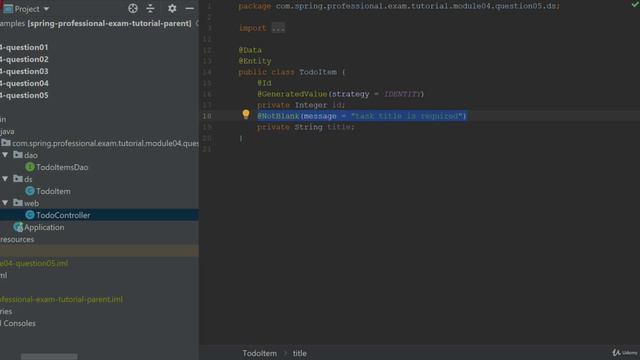Screen dimensions: 640x360
Task: Click the @Data annotation
Action: (250, 50)
